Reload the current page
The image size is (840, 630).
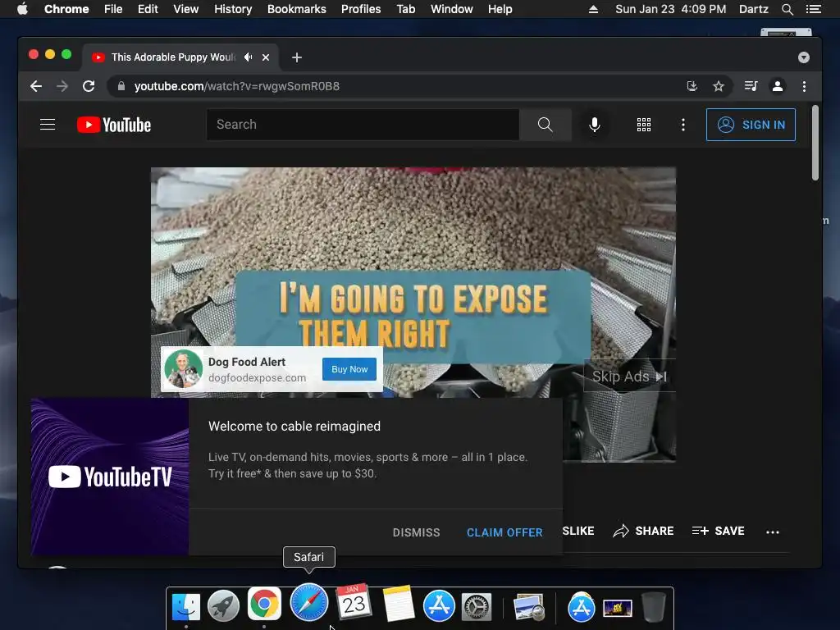click(x=89, y=86)
